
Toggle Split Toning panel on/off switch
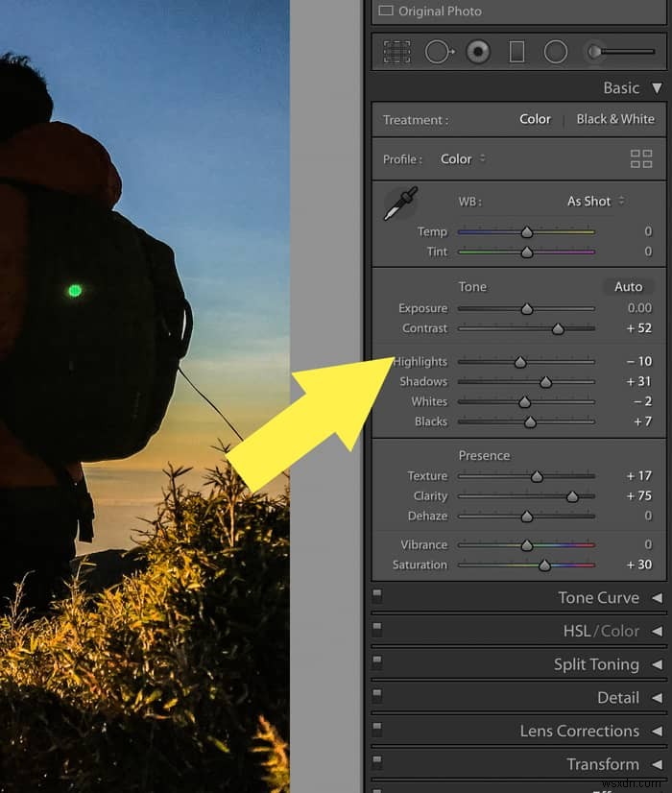click(377, 663)
